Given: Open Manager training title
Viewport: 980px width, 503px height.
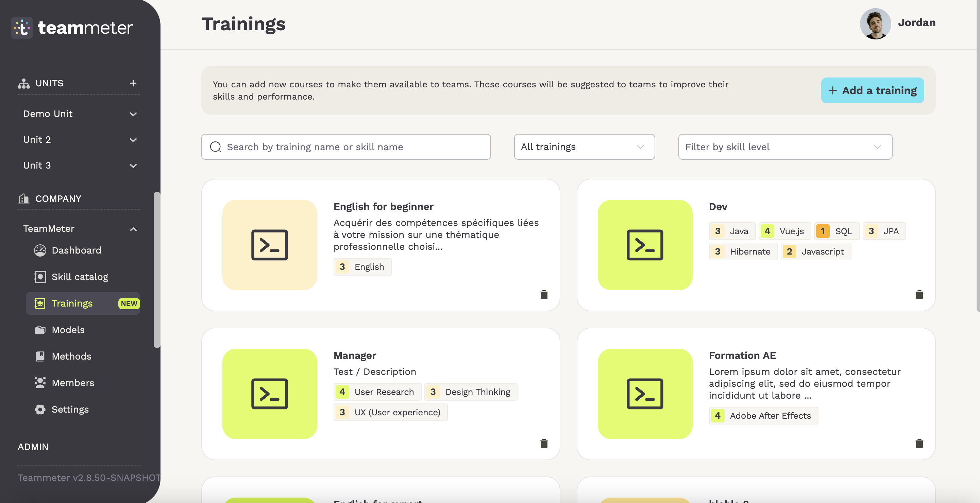Looking at the screenshot, I should point(355,355).
